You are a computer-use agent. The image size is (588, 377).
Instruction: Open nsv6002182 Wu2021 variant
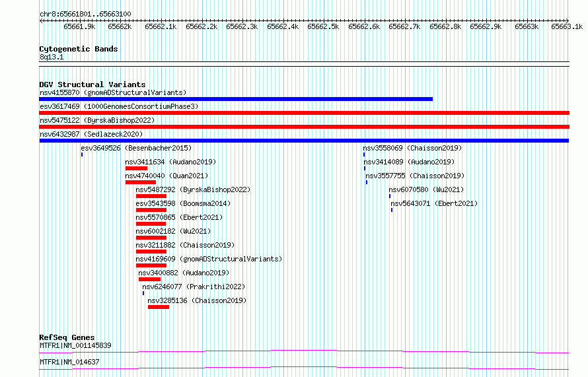coord(173,231)
